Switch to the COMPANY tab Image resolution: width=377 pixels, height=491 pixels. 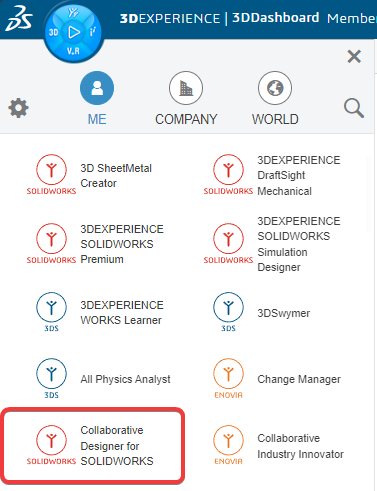(x=186, y=98)
